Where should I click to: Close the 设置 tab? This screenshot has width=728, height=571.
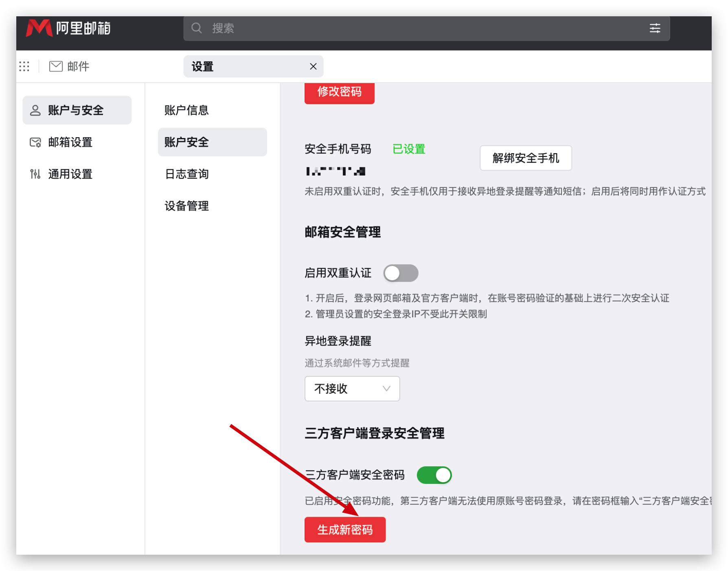(x=313, y=66)
